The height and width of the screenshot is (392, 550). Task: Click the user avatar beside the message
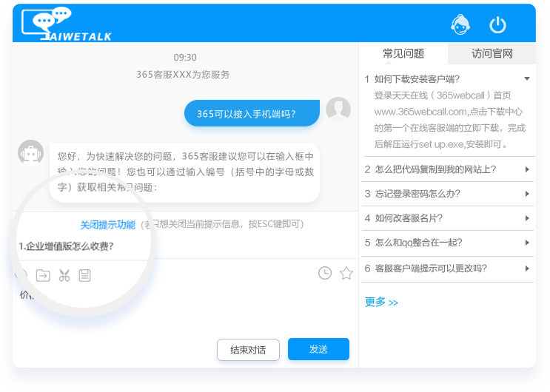(x=338, y=109)
